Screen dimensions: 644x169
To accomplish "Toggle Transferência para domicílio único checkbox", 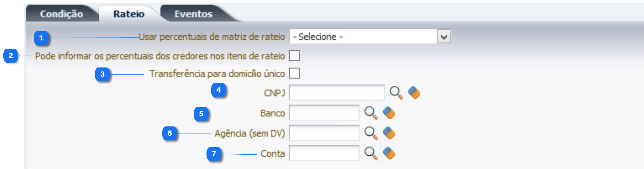I will (x=294, y=73).
